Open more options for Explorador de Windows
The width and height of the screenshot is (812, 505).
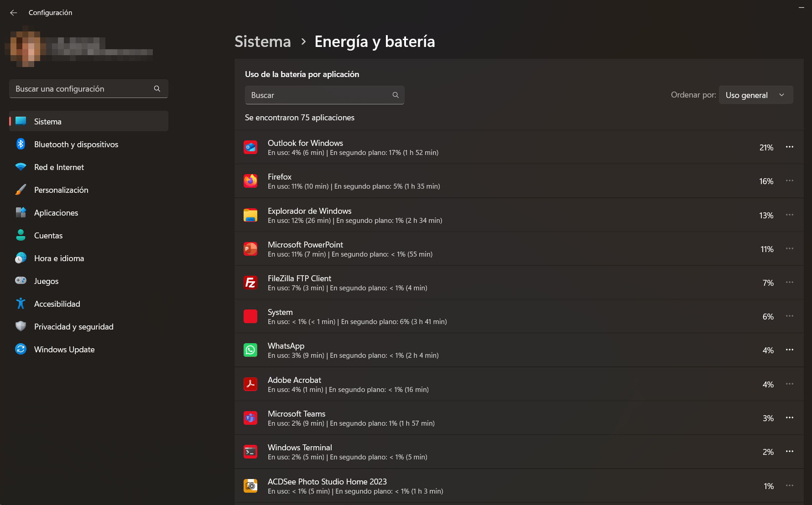(x=790, y=215)
